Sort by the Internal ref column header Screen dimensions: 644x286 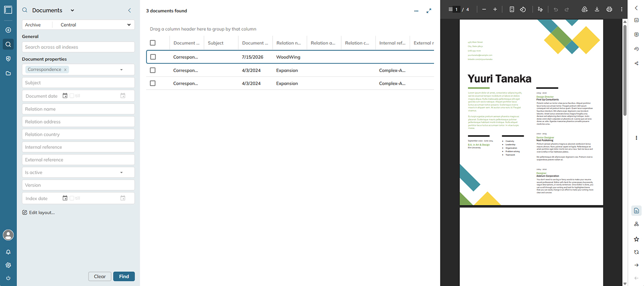coord(392,43)
